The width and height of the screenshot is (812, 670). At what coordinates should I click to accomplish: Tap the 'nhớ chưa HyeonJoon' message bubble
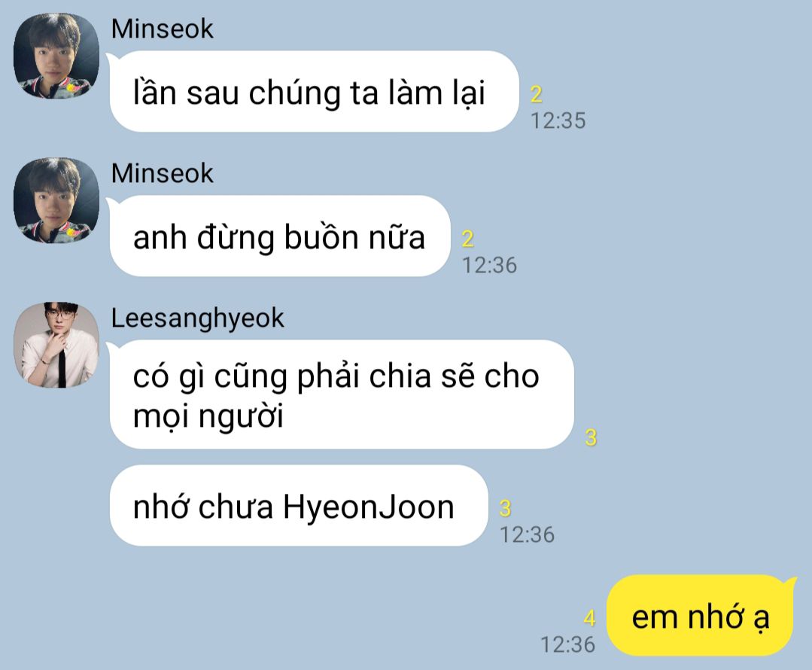(299, 506)
